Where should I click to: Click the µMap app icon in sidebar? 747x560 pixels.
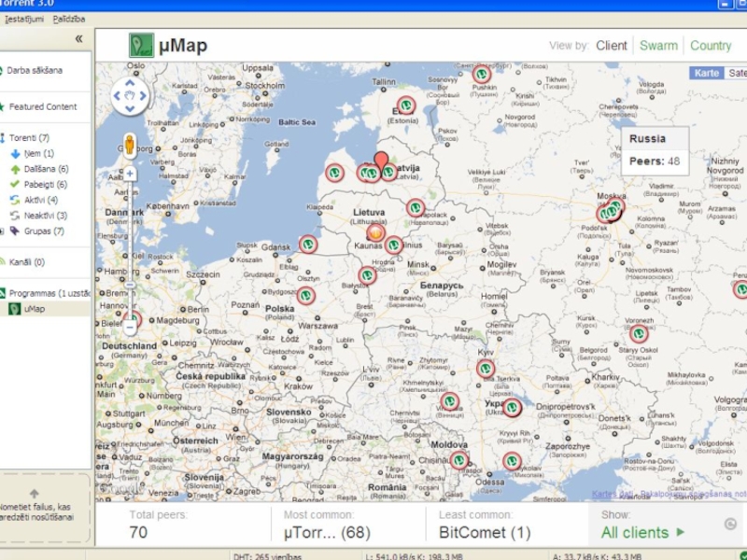coord(15,309)
